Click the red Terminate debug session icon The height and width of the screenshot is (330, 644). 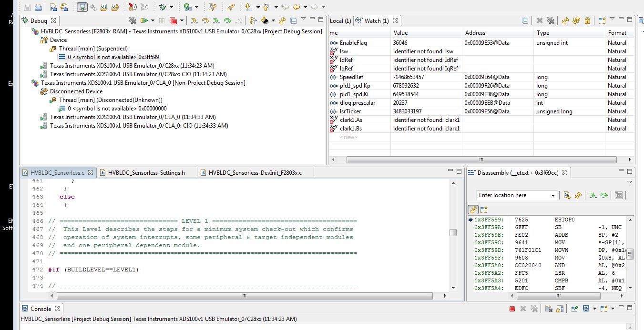[x=173, y=20]
